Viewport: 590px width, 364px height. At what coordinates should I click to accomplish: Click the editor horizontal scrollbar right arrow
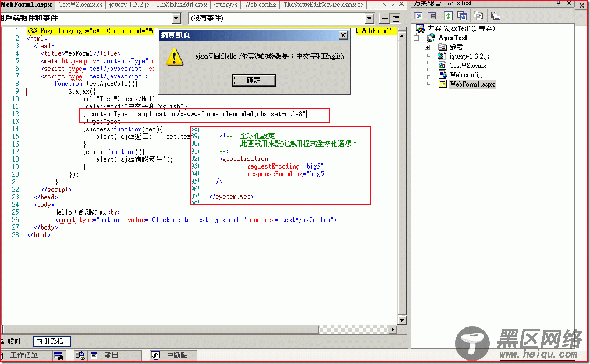393,330
